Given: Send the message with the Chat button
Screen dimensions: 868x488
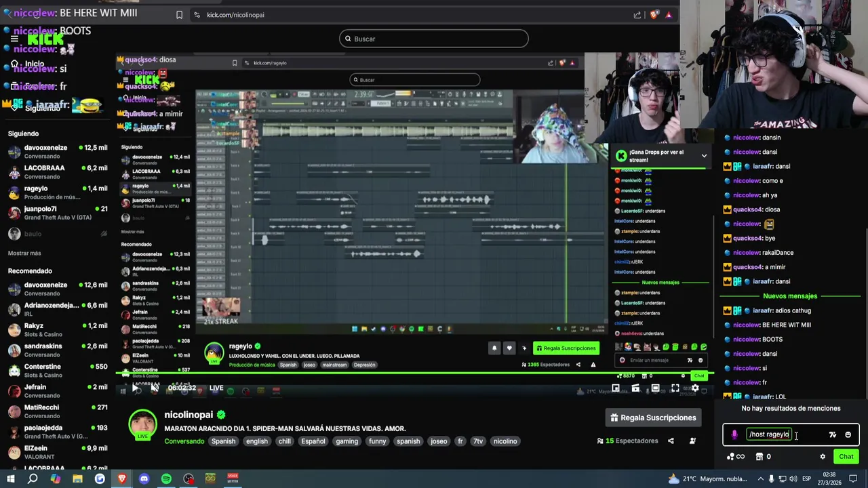Looking at the screenshot, I should coord(846,457).
